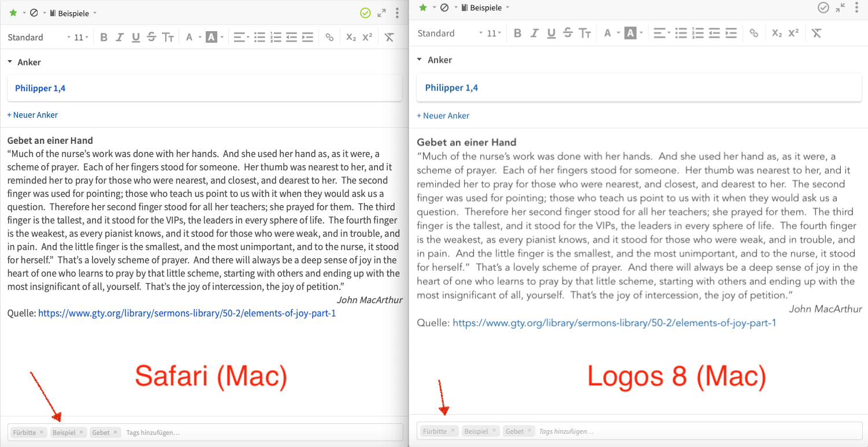Screen dimensions: 868x447
Task: Click the insert link icon in Safari panel
Action: point(329,38)
